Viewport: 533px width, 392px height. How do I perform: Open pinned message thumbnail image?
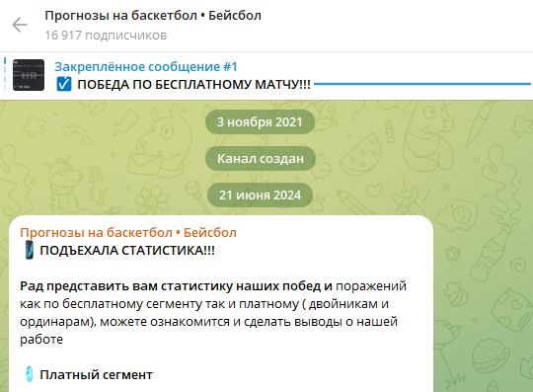[29, 75]
